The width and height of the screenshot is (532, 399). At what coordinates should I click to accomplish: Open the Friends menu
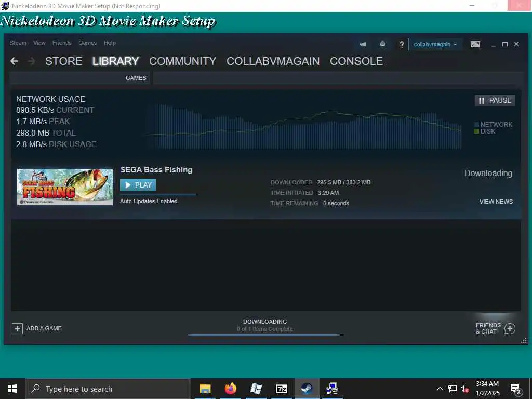[x=62, y=43]
